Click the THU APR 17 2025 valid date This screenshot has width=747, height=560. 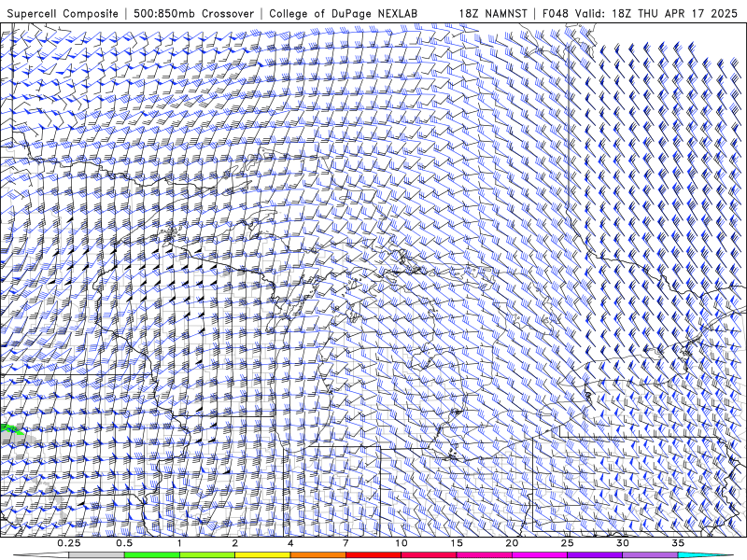(x=687, y=13)
